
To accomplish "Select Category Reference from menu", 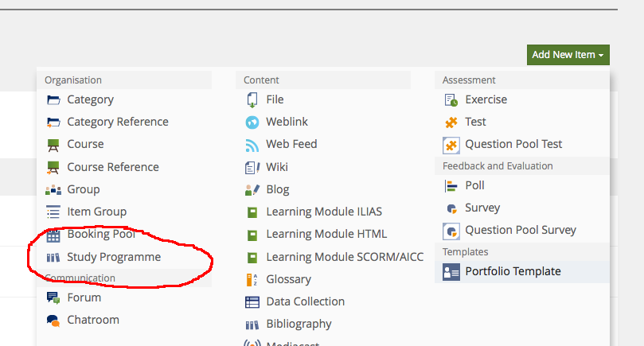I will coord(117,122).
